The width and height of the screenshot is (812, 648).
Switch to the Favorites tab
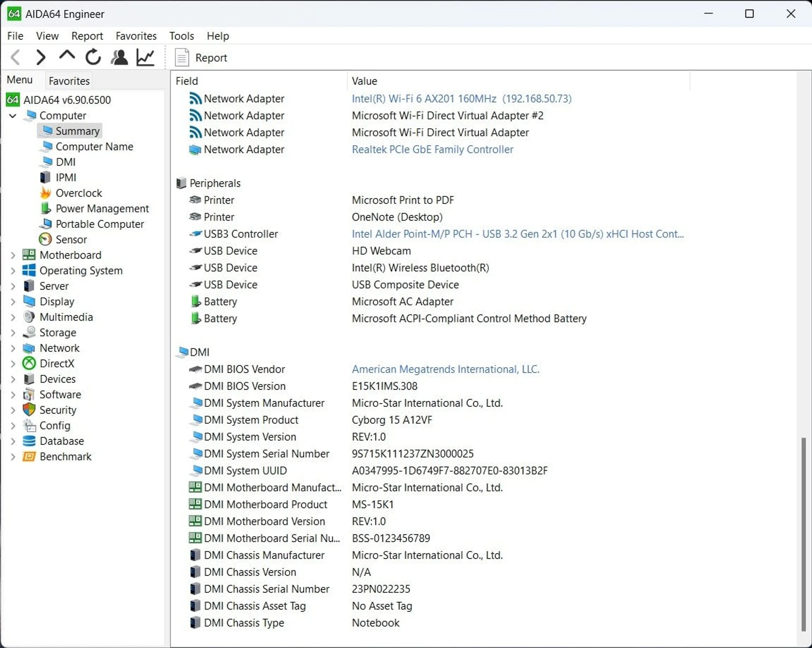(x=69, y=81)
